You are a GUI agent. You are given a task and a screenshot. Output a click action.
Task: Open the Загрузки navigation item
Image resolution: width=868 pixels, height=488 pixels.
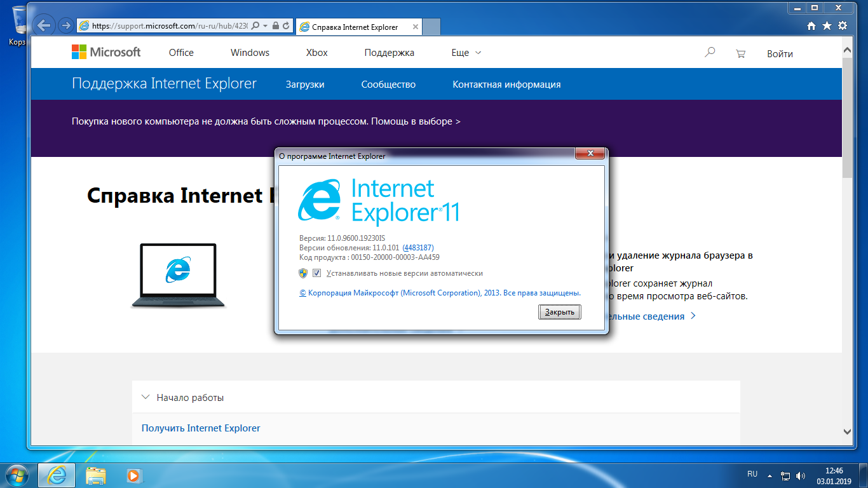(x=305, y=84)
